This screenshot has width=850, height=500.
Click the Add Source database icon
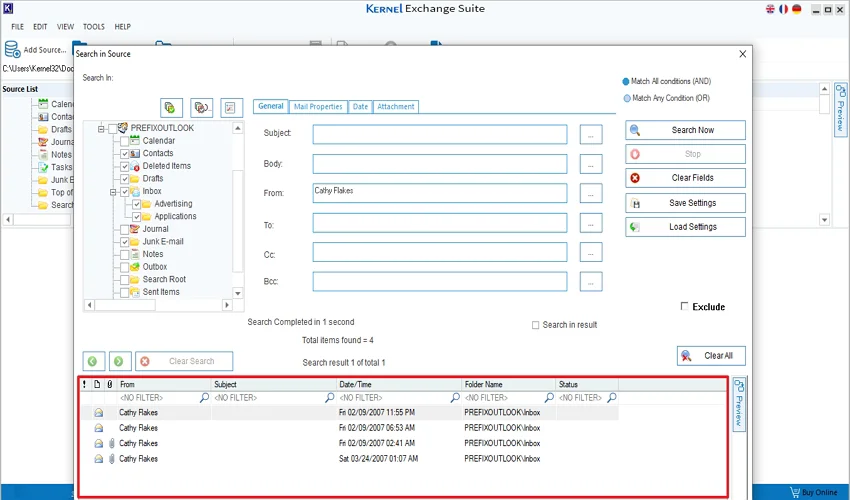[12, 49]
